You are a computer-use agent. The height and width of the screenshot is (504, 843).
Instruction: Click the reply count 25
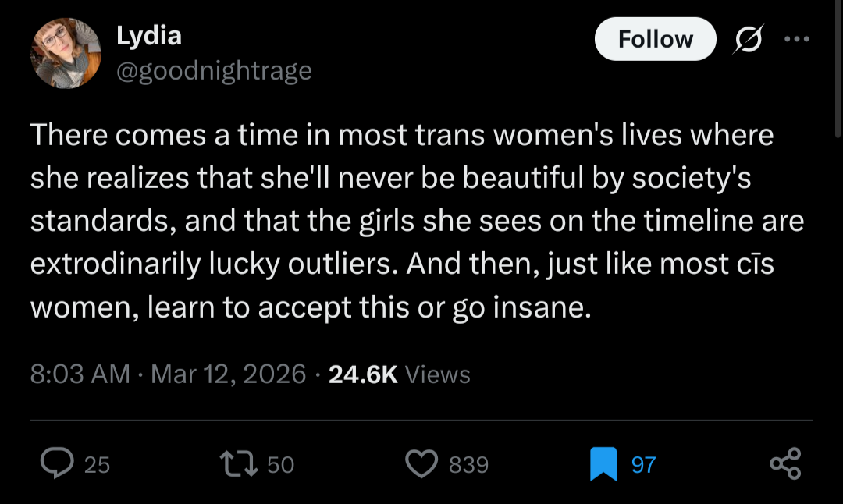[97, 465]
